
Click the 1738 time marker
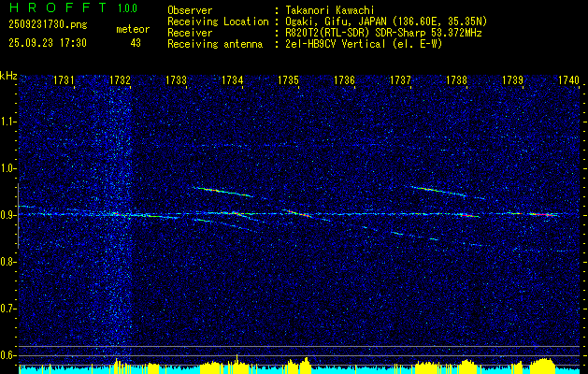click(x=457, y=79)
